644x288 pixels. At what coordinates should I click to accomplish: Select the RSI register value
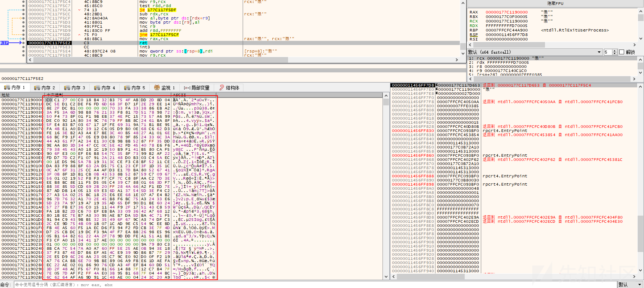click(x=506, y=39)
